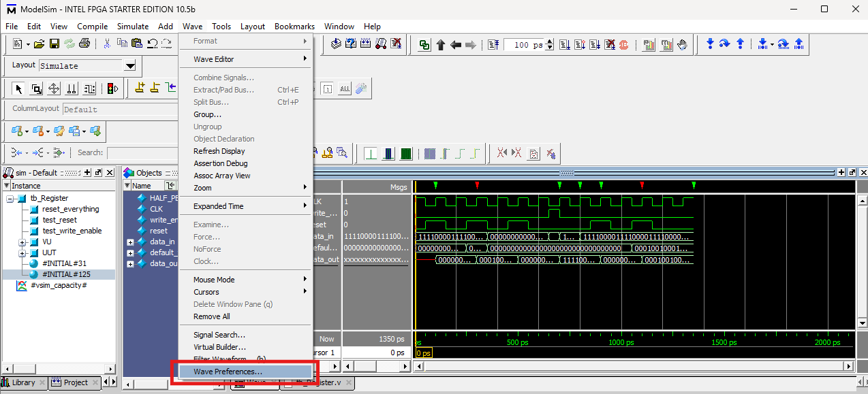
Task: Click the solid green waveform format icon
Action: [x=406, y=153]
